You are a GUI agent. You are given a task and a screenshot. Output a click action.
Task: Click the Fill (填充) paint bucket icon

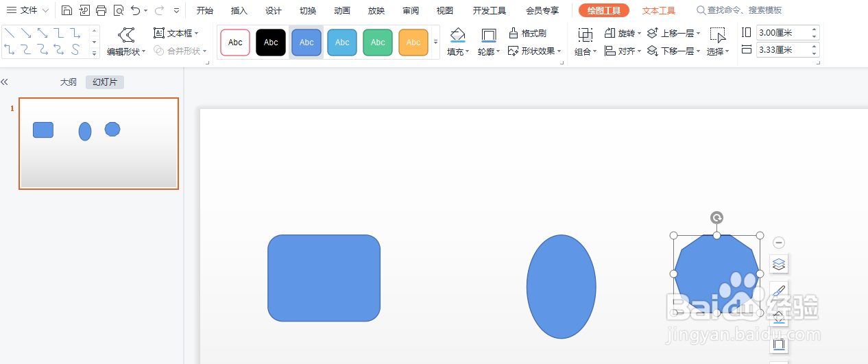tap(457, 35)
